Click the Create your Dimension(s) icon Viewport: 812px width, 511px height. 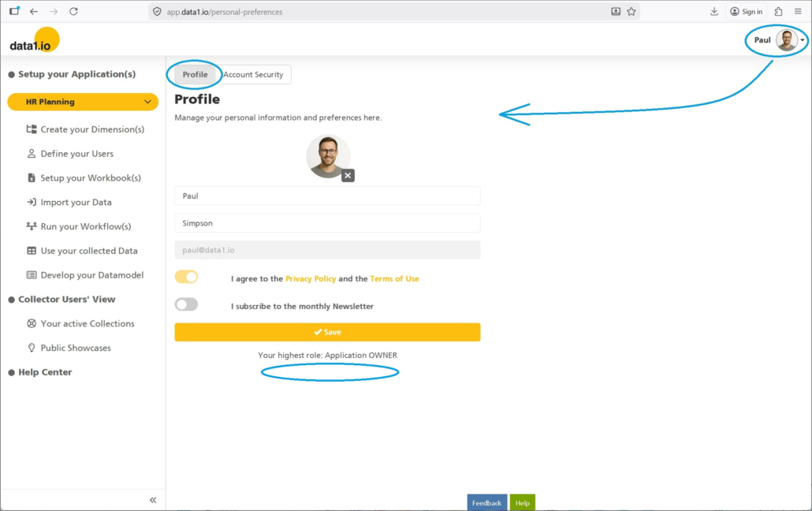click(x=32, y=129)
